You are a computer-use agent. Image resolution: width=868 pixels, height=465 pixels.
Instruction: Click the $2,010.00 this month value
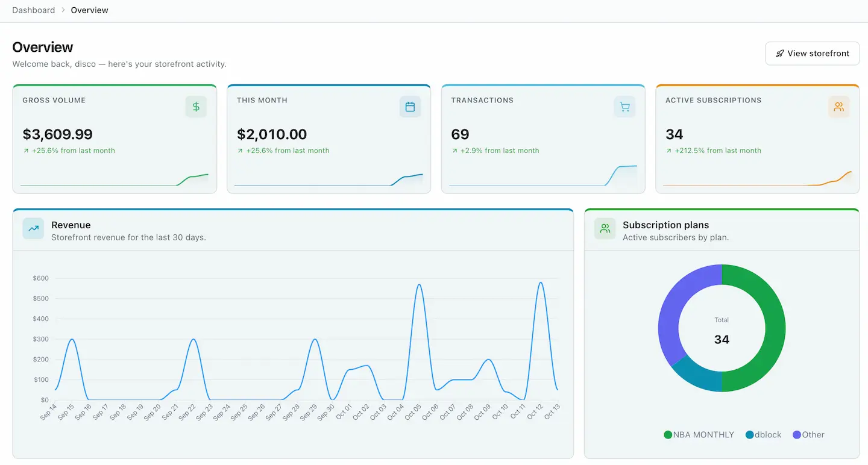coord(272,134)
